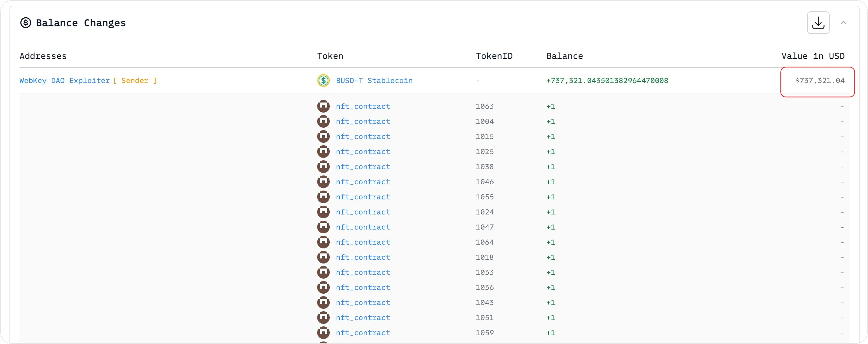This screenshot has width=868, height=344.
Task: Open nft_contract link for token 1004
Action: coord(363,121)
